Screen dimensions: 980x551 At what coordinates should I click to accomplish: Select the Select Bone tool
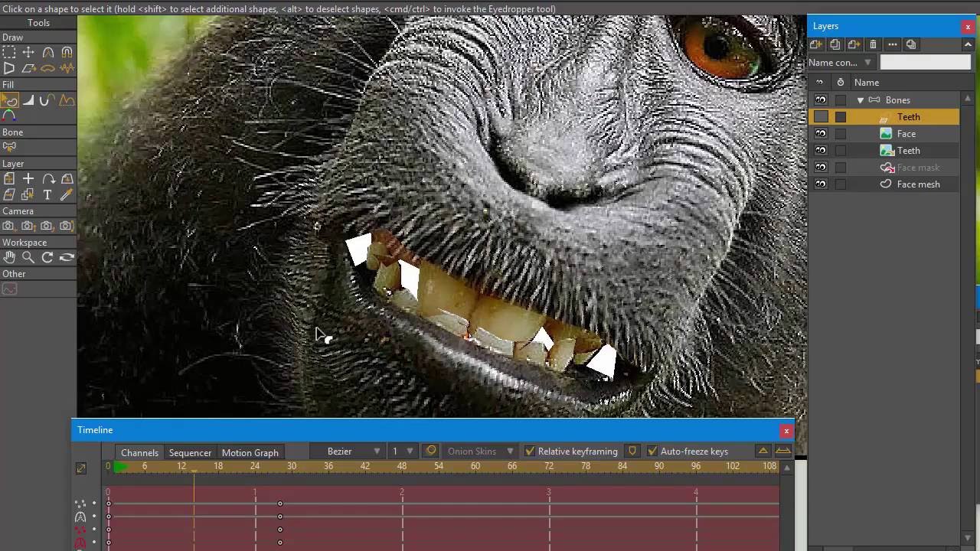[x=9, y=147]
